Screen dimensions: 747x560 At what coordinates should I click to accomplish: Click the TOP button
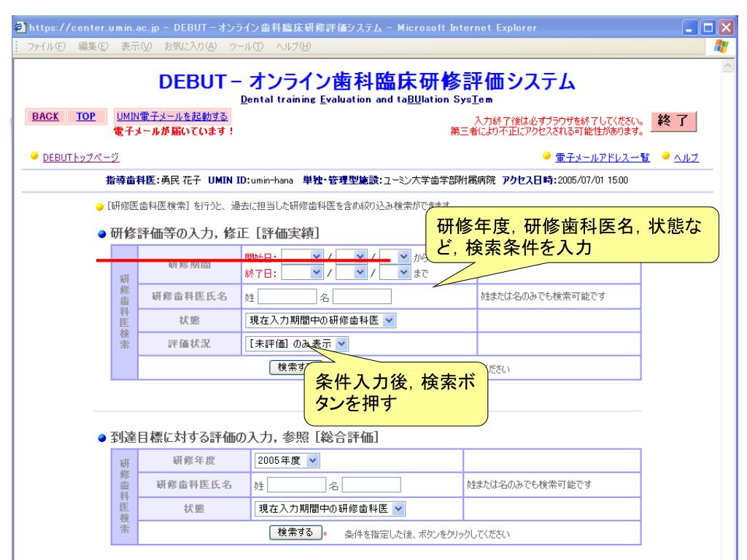[86, 117]
